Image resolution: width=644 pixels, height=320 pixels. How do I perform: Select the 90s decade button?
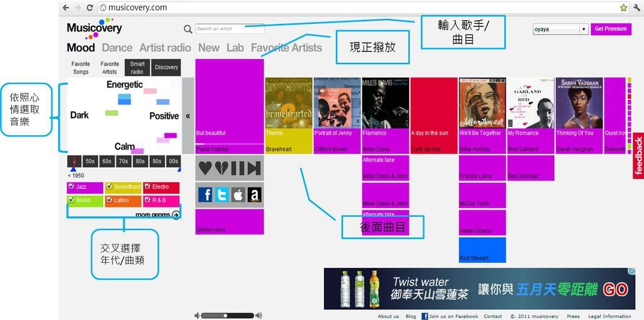157,162
